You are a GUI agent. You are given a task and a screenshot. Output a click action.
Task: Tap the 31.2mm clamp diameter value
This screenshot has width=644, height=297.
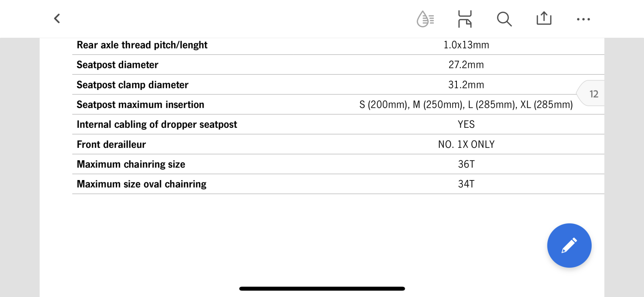pos(466,85)
